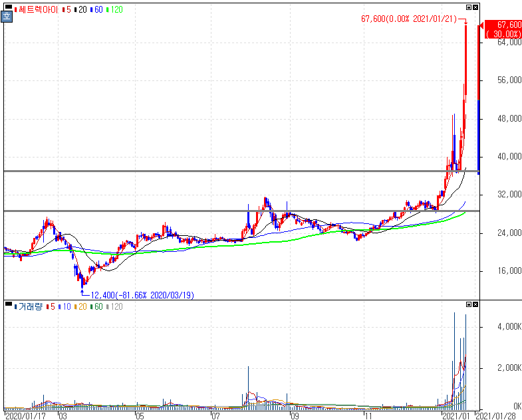The width and height of the screenshot is (522, 420).
Task: Close the price chart panel
Action: [475, 7]
